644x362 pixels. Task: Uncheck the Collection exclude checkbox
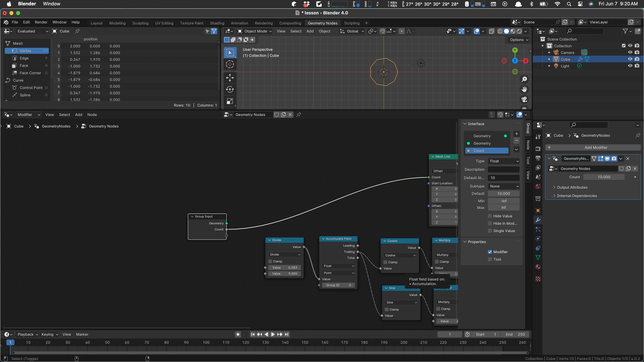coord(624,46)
